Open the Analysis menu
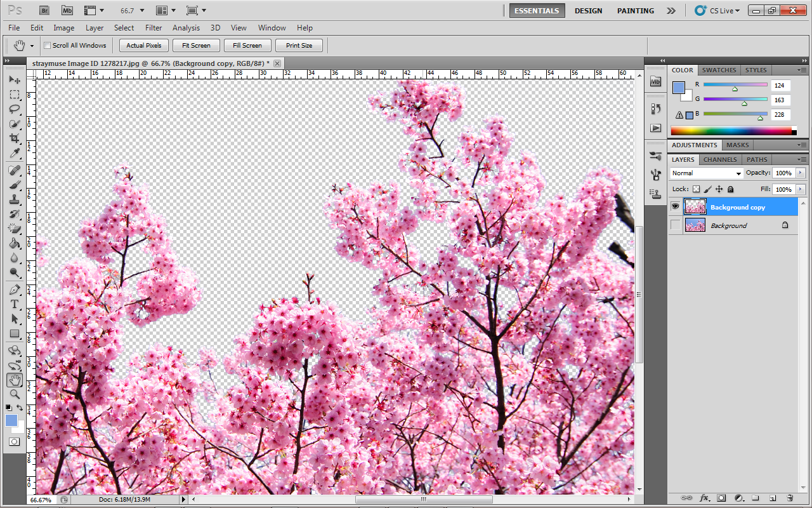This screenshot has height=508, width=812. [x=186, y=28]
